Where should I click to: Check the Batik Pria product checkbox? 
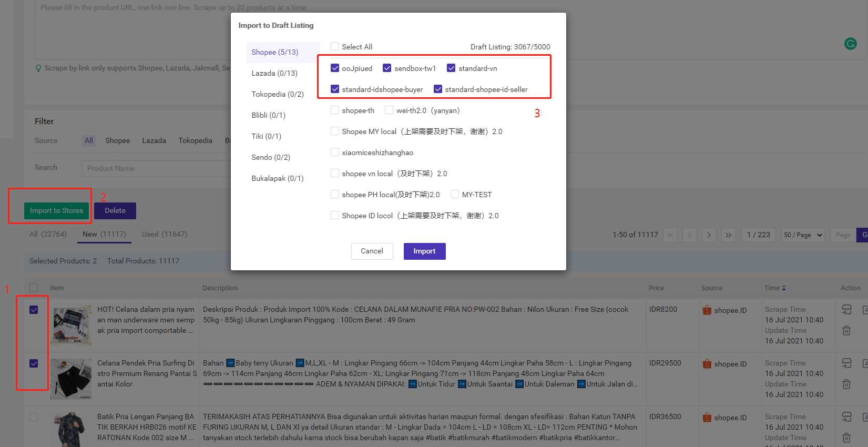[34, 417]
